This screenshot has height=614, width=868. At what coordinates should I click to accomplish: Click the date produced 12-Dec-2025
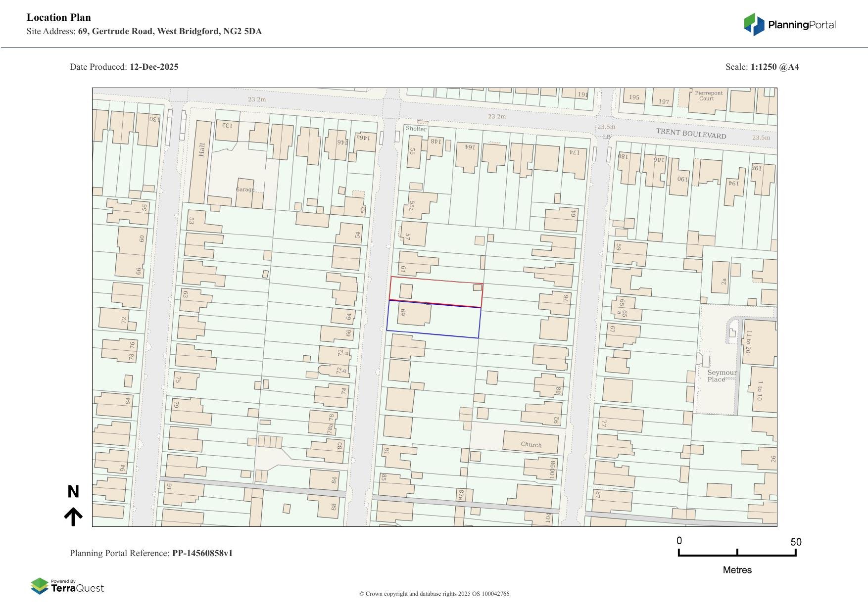pos(154,67)
